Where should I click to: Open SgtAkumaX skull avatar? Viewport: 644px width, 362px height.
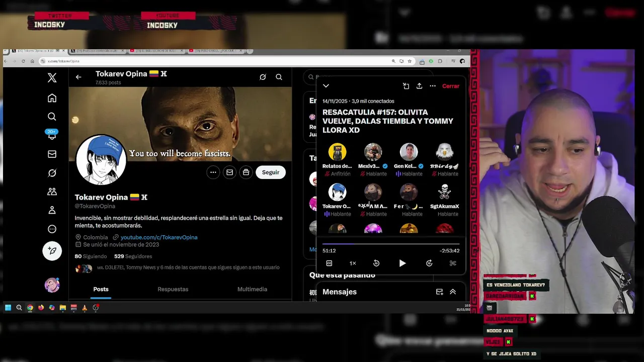pyautogui.click(x=444, y=192)
